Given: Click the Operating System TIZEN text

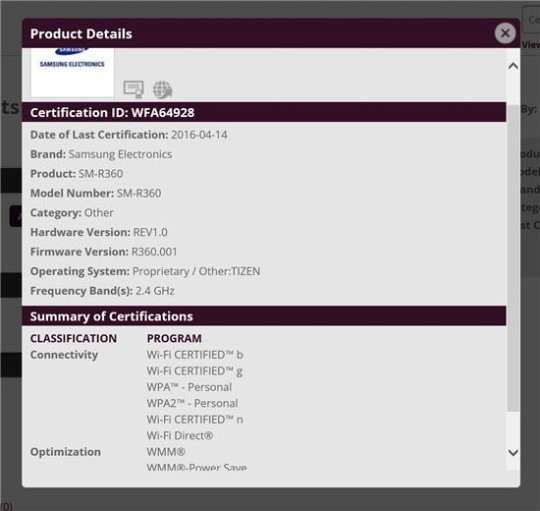Looking at the screenshot, I should pyautogui.click(x=145, y=271).
